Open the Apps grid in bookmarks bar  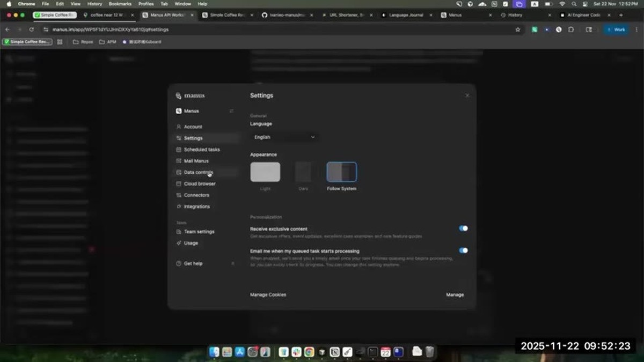pyautogui.click(x=60, y=41)
